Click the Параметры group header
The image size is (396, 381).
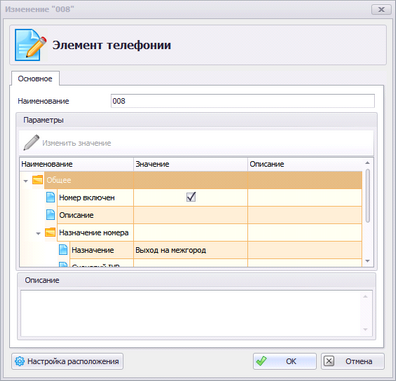click(197, 120)
